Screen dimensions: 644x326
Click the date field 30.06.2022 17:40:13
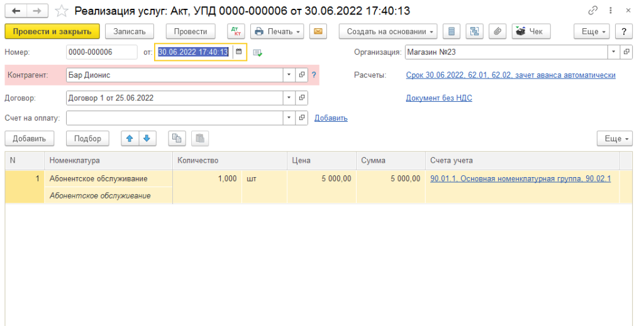(194, 52)
